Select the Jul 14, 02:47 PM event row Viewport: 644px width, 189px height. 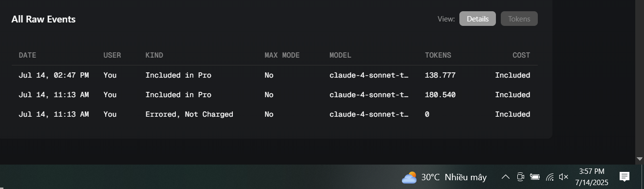coord(275,75)
